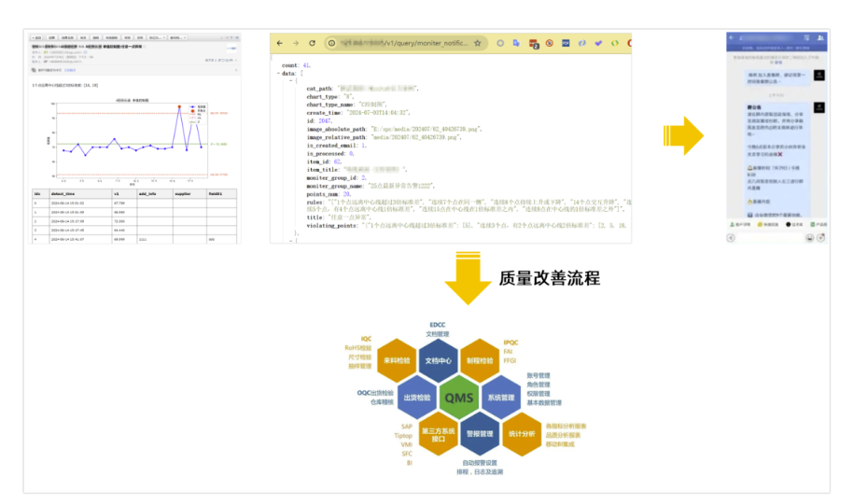Click the red calendar extension icon
Viewport: 867px width, 504px height.
click(x=534, y=43)
